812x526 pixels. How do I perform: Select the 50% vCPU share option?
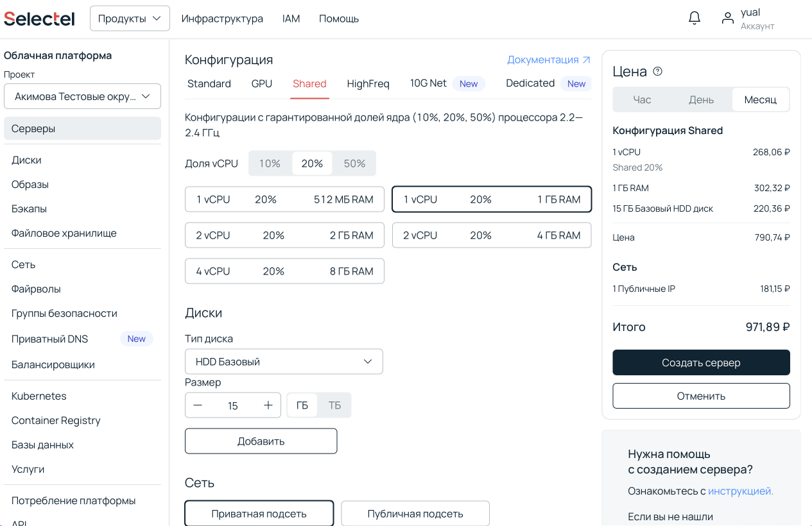pos(354,164)
